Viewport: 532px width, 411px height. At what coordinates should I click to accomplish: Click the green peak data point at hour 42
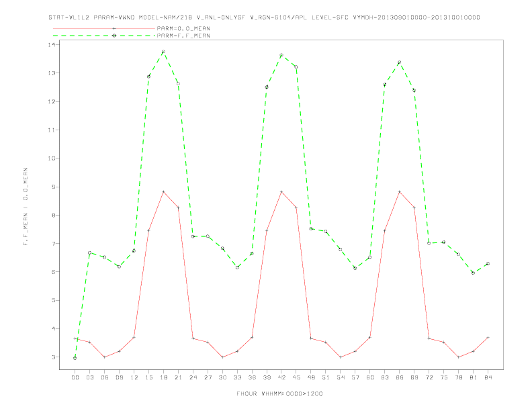coord(281,55)
